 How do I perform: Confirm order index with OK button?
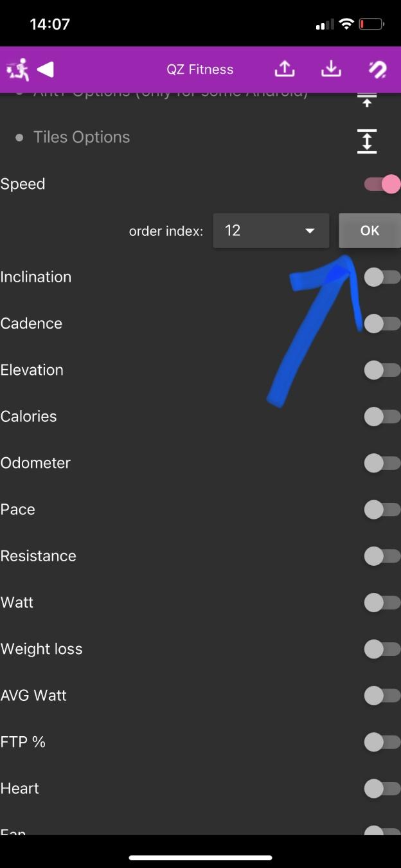click(370, 230)
